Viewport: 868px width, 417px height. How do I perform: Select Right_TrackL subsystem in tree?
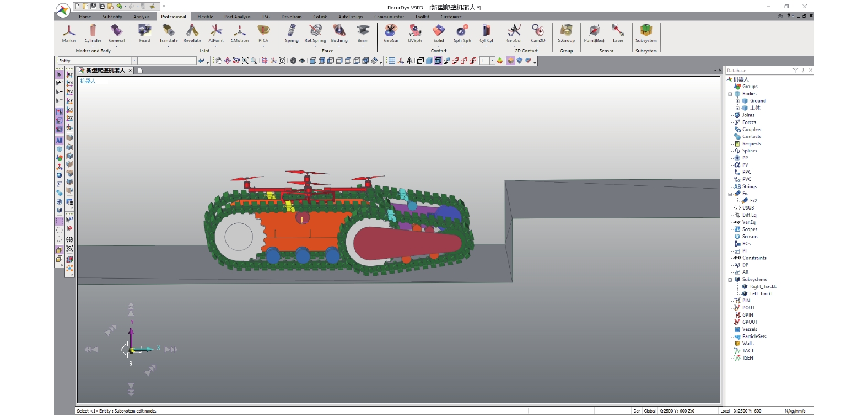(x=762, y=286)
